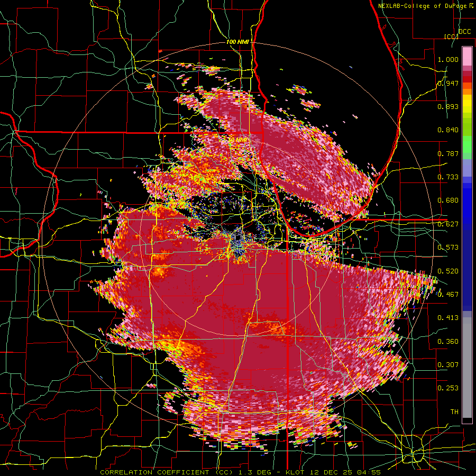Click the TH label near the legend bottom

click(x=454, y=412)
